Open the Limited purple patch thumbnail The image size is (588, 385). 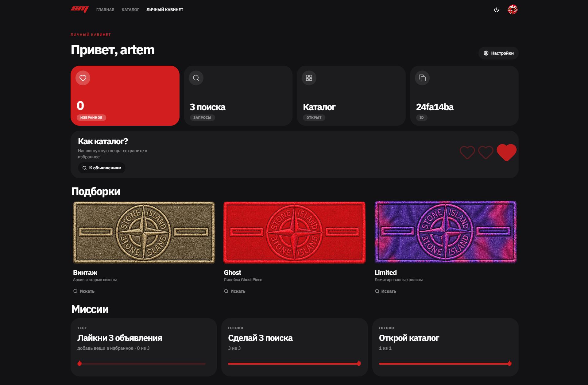tap(446, 232)
